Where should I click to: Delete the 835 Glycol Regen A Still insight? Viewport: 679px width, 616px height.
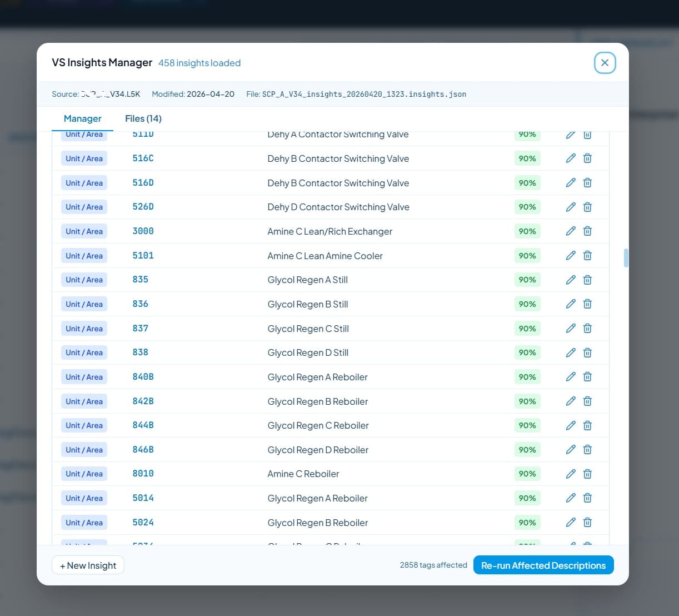point(587,280)
